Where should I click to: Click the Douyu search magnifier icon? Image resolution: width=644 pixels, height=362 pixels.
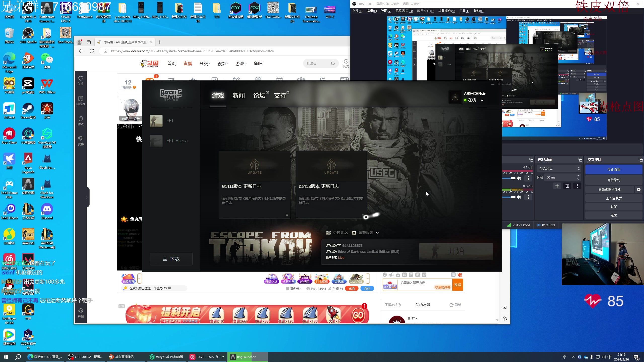pos(333,64)
